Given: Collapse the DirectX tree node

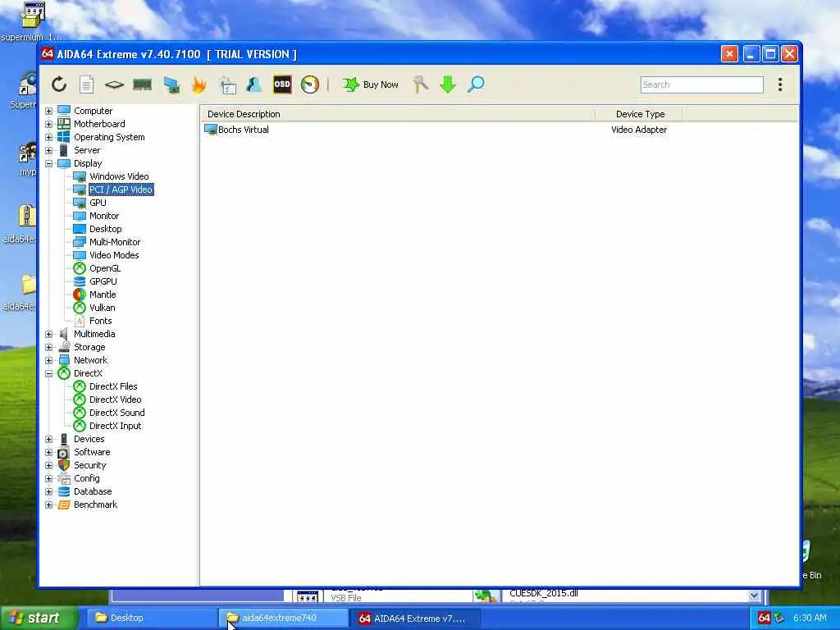Looking at the screenshot, I should 48,373.
